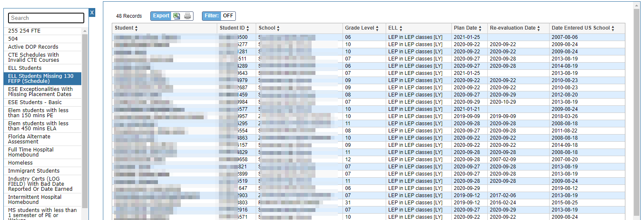Viewport: 644px width, 220px height.
Task: Sort by Student ID column arrows
Action: (248, 28)
